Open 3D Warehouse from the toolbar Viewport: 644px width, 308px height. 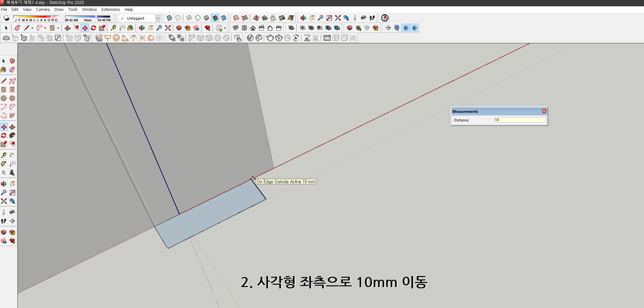pos(179,28)
